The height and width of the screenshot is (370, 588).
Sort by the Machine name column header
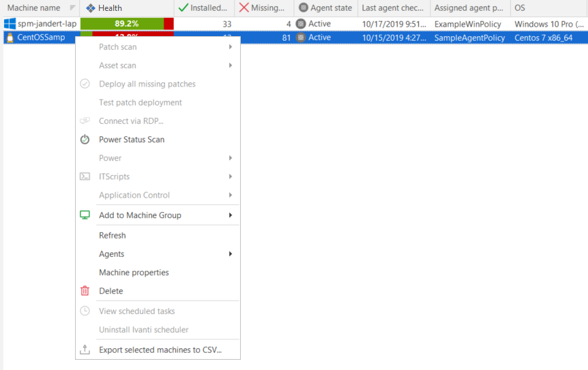click(41, 8)
